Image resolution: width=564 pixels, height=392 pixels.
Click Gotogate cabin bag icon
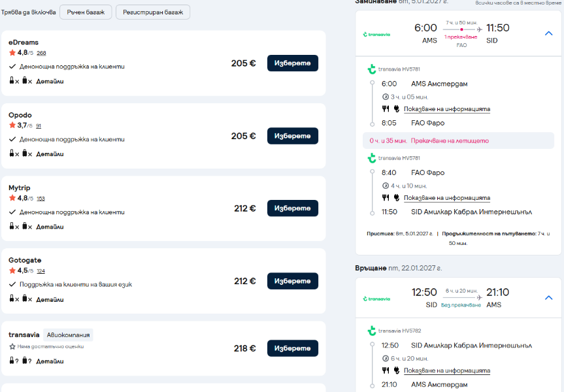pyautogui.click(x=12, y=299)
